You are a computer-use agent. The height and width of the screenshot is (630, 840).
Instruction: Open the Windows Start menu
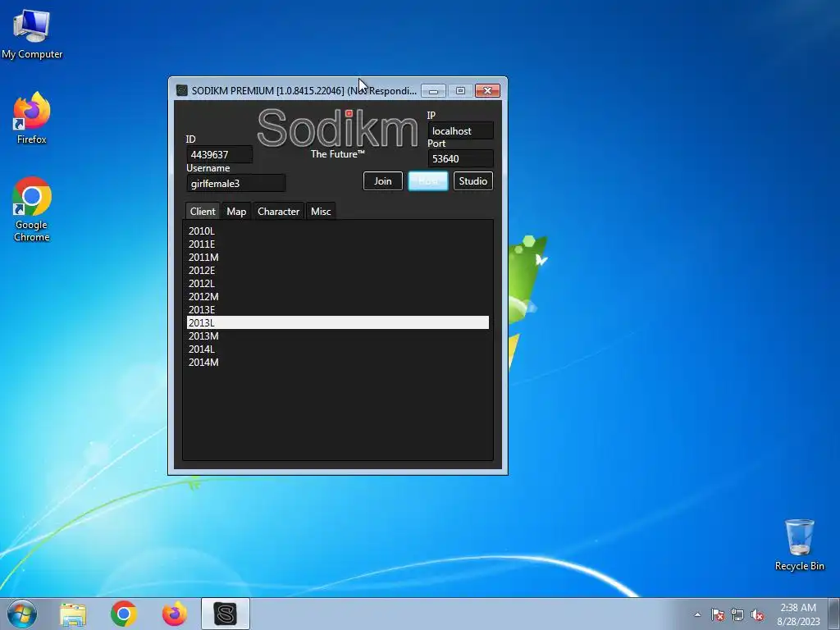click(22, 614)
